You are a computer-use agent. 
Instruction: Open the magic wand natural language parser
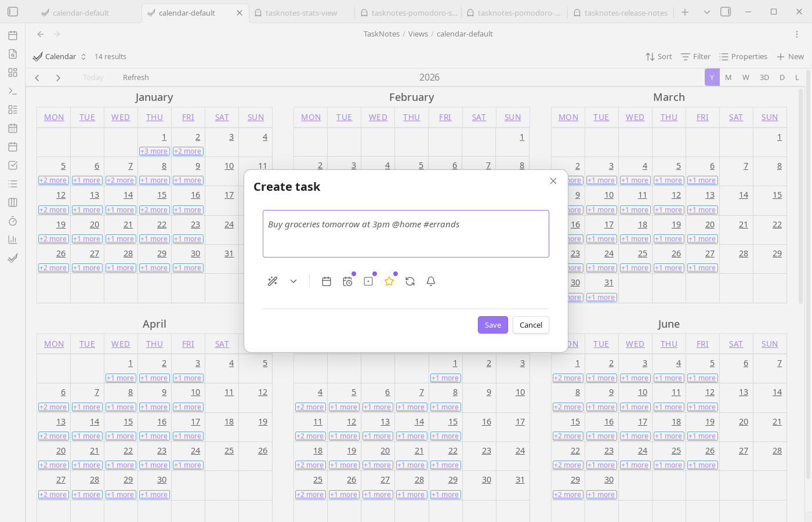(273, 281)
